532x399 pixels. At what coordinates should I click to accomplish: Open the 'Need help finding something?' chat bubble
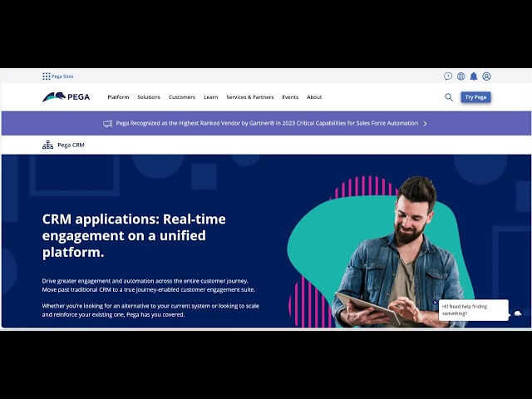pos(474,310)
